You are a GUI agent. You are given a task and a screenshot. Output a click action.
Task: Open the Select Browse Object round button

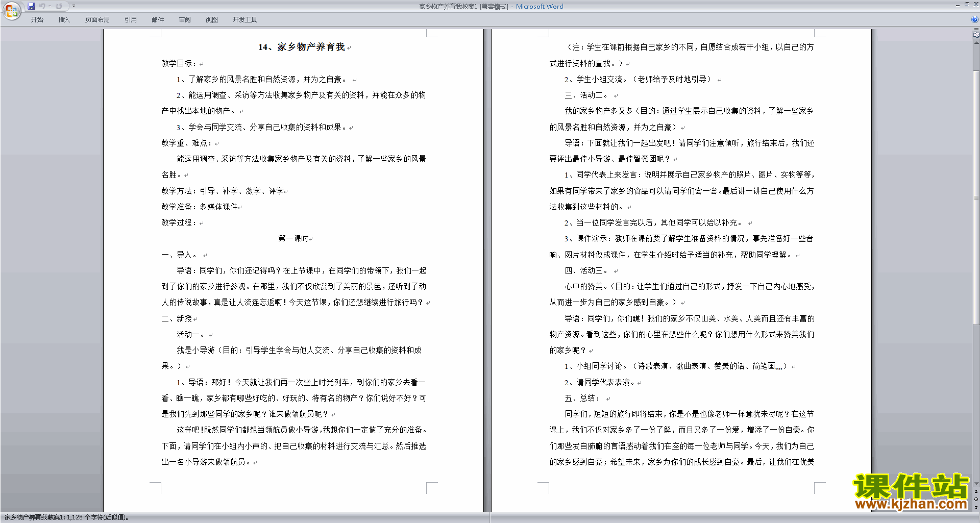(976, 500)
